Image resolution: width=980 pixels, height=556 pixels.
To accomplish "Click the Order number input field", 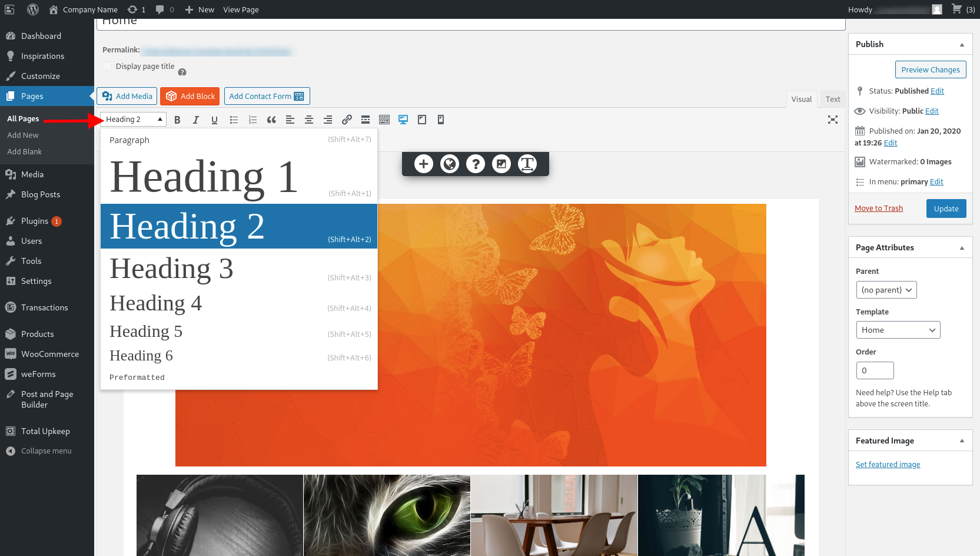I will click(875, 370).
